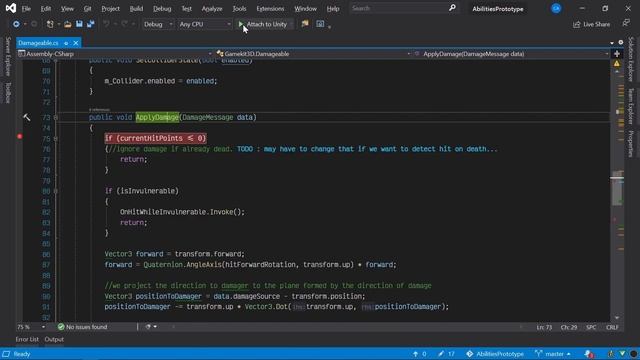The image size is (640, 360).
Task: Click the code cleanup icon in the editor bar
Action: [x=148, y=327]
